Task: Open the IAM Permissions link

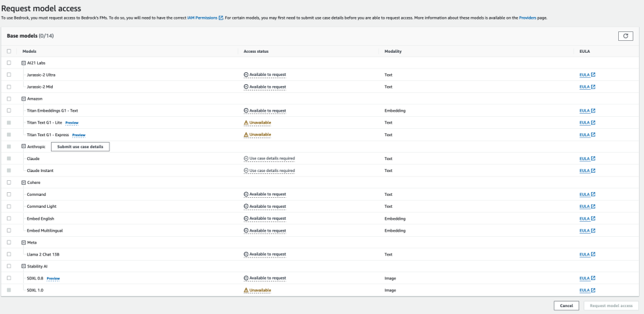Action: coord(205,18)
